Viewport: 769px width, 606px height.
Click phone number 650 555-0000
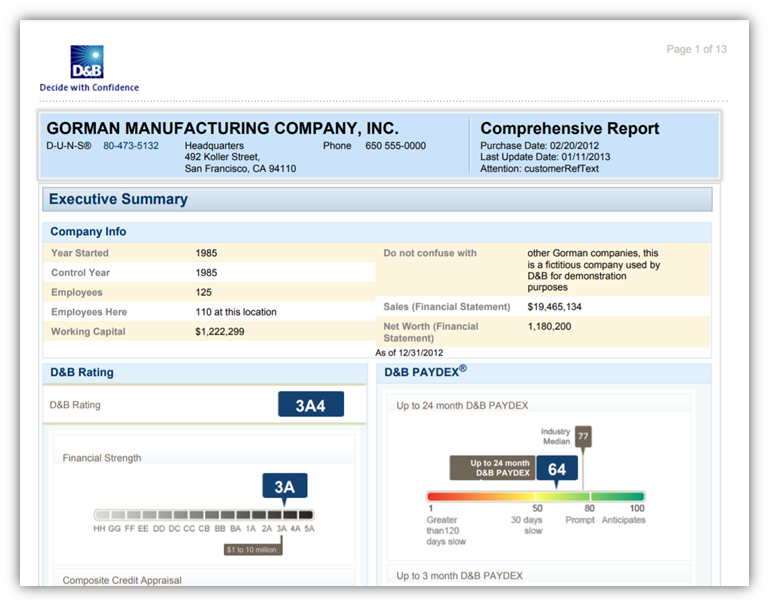(x=395, y=146)
